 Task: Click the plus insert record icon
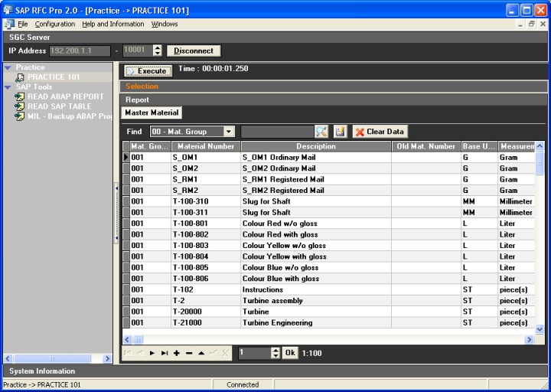[x=177, y=353]
